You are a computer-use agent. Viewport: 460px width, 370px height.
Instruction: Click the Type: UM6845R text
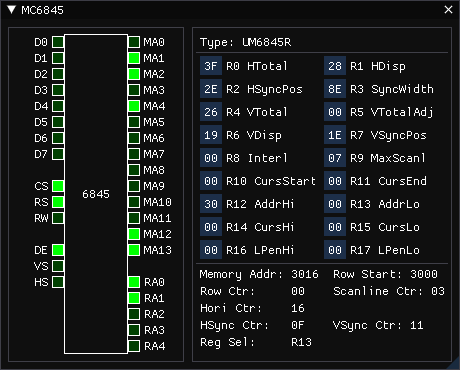point(245,43)
